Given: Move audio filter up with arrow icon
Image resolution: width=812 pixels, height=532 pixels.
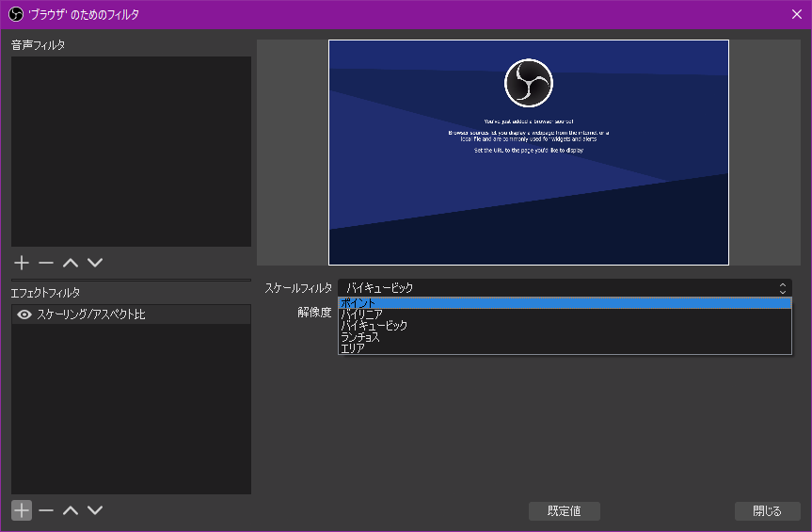Looking at the screenshot, I should click(x=71, y=263).
